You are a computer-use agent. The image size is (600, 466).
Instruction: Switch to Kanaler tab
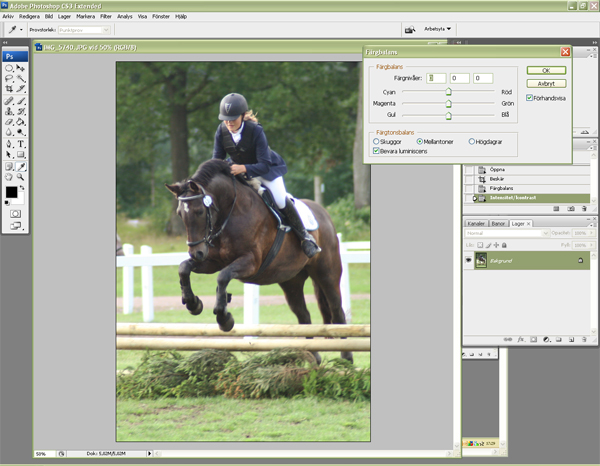coord(476,223)
